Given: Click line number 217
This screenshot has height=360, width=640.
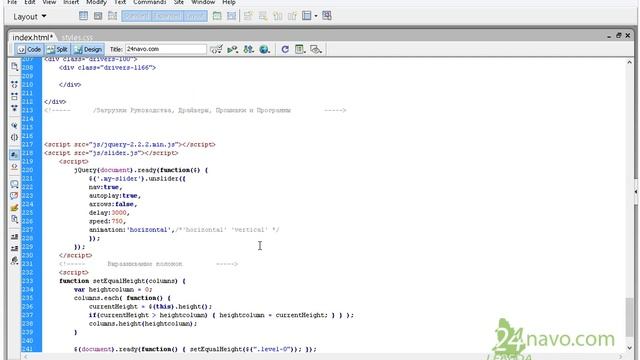Looking at the screenshot, I should 27,144.
